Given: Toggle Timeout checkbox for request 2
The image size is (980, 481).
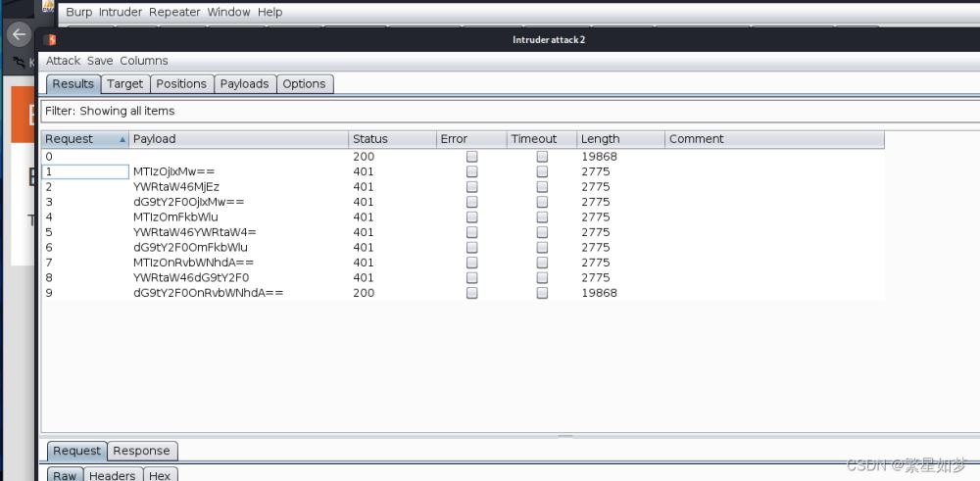Looking at the screenshot, I should (542, 187).
